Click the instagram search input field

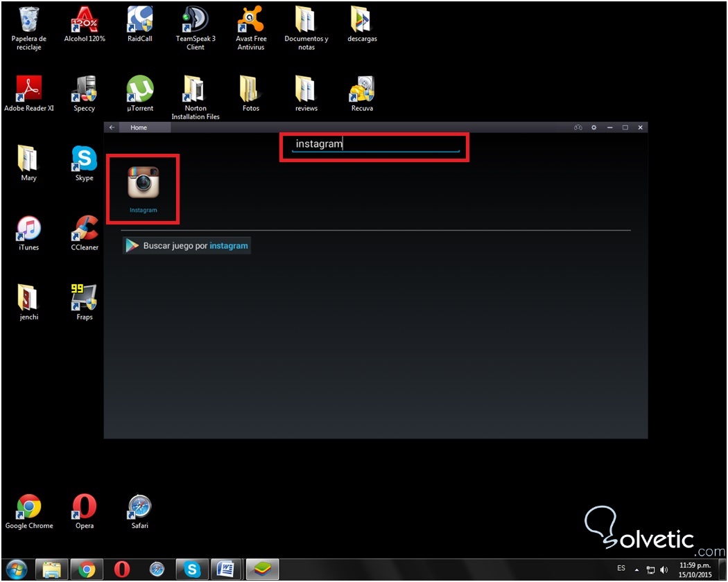pyautogui.click(x=376, y=144)
